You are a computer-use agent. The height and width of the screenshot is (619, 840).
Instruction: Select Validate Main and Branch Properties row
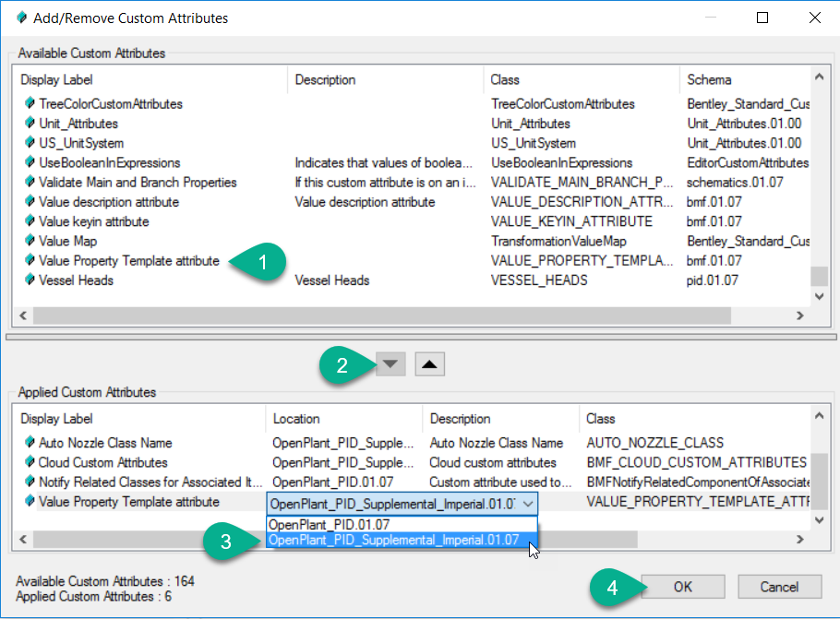click(138, 183)
